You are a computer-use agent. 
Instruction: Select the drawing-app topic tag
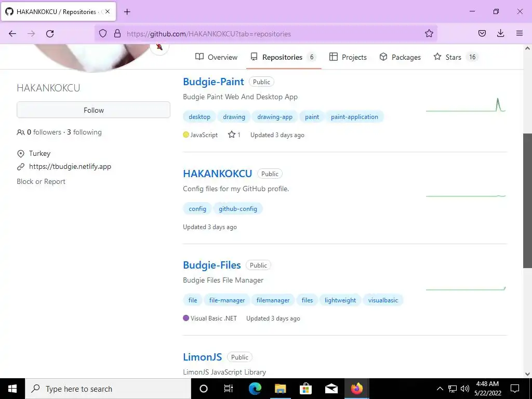coord(275,117)
